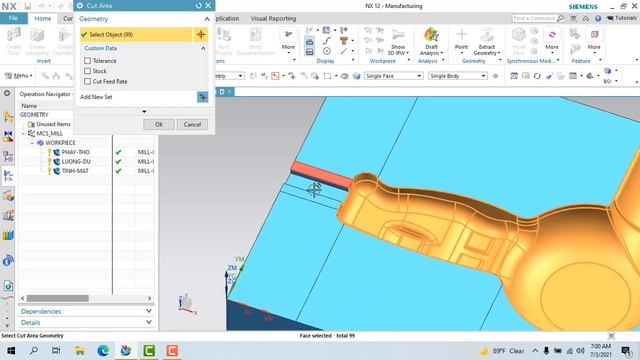This screenshot has height=360, width=640.
Task: Click the Show 3D IPW icon
Action: (398, 36)
